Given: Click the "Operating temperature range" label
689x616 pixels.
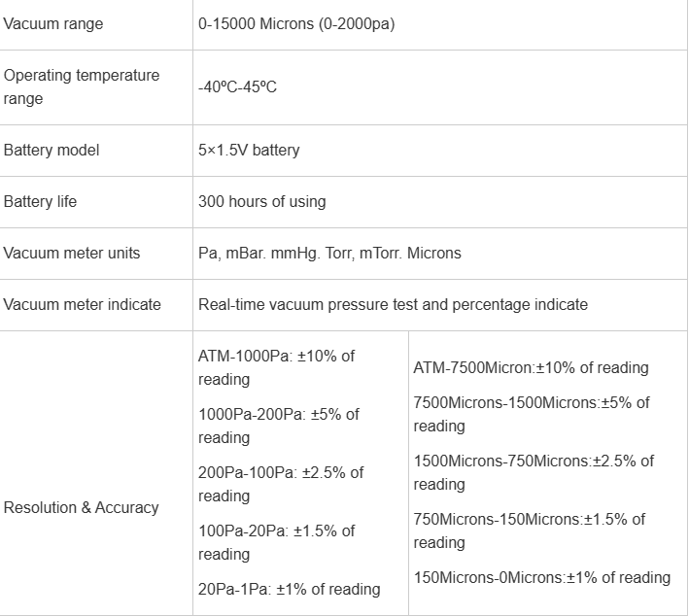Looking at the screenshot, I should point(82,86).
